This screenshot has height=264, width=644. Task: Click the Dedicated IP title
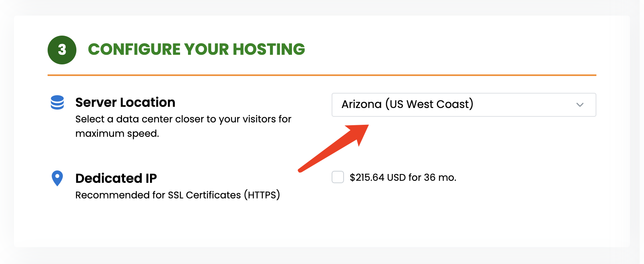click(x=116, y=178)
